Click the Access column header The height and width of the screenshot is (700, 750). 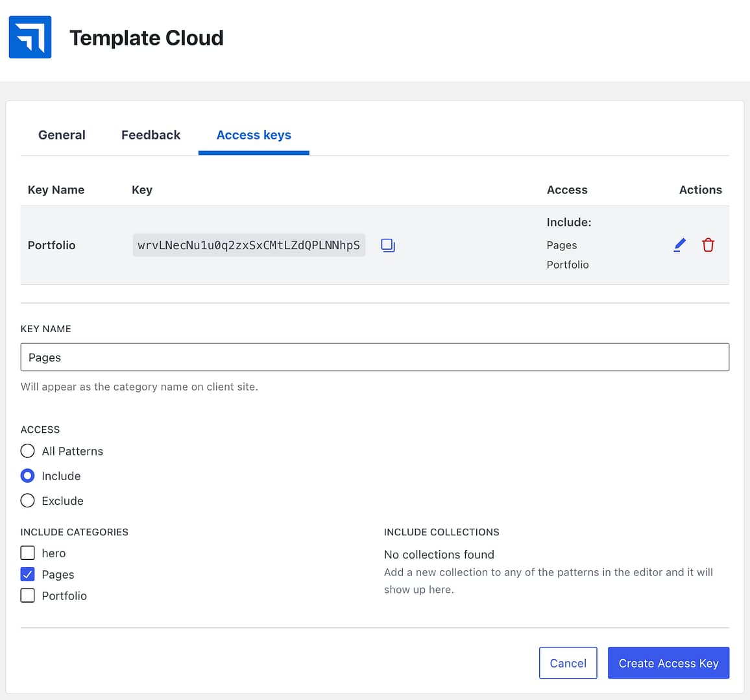567,190
